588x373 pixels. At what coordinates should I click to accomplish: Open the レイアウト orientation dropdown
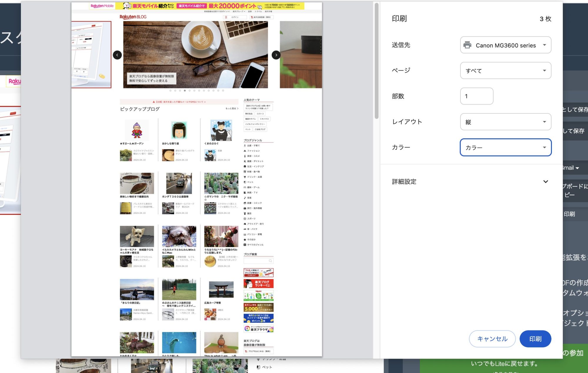coord(505,122)
